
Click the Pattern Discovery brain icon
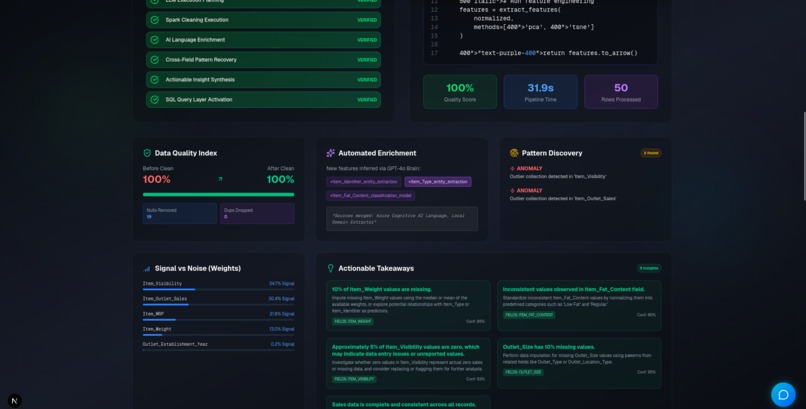point(514,153)
